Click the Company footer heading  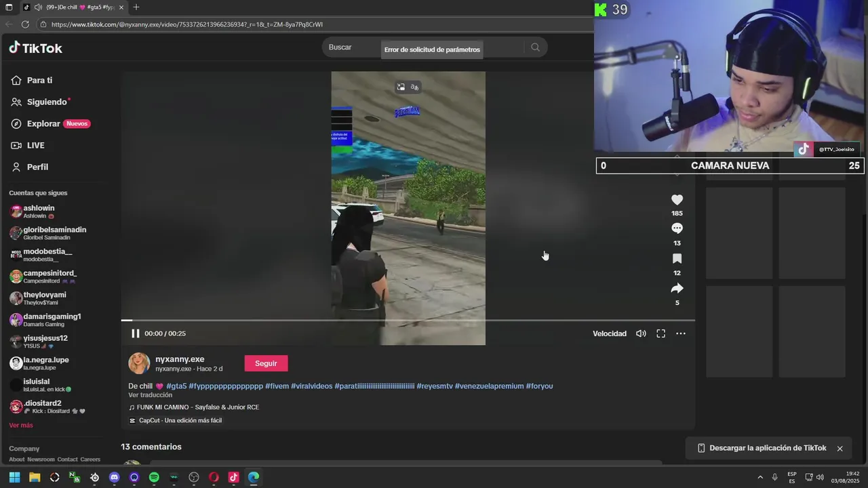click(x=24, y=449)
